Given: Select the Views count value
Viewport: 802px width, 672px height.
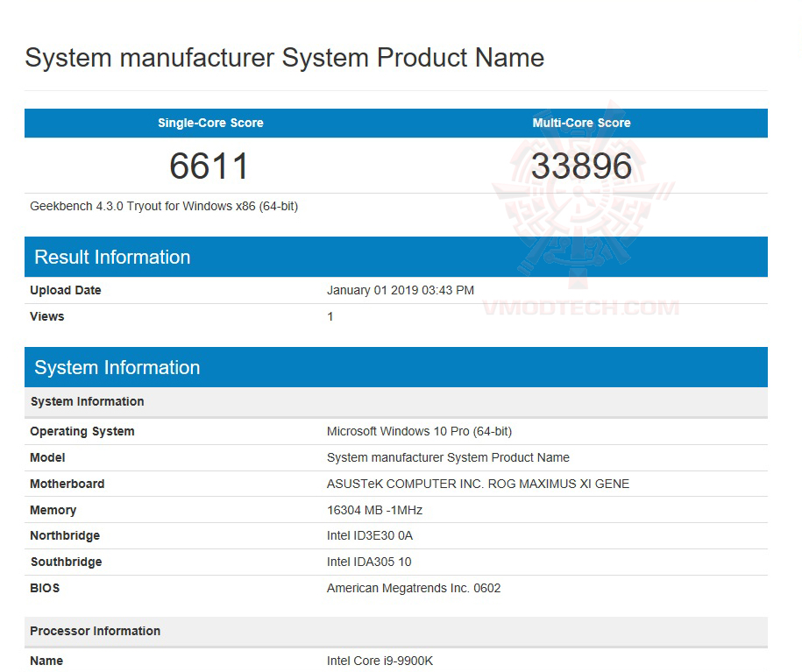Looking at the screenshot, I should point(330,316).
